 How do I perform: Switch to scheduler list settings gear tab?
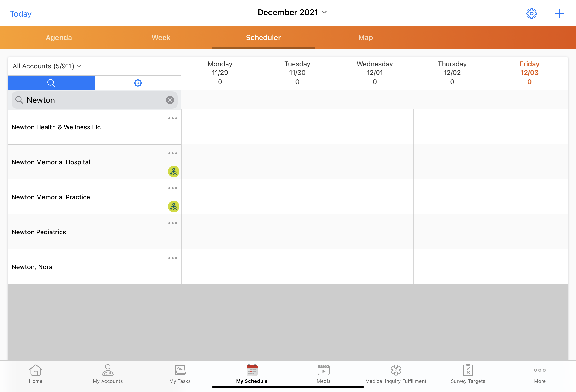pos(138,83)
